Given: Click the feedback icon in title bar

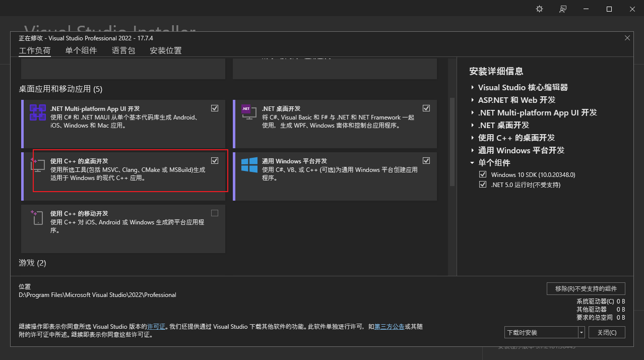Looking at the screenshot, I should 563,9.
